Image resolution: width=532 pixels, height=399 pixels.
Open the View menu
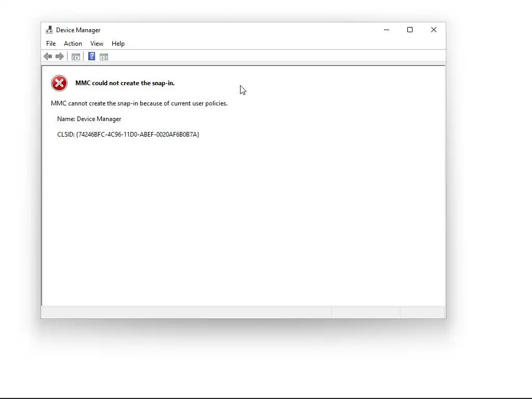click(97, 44)
